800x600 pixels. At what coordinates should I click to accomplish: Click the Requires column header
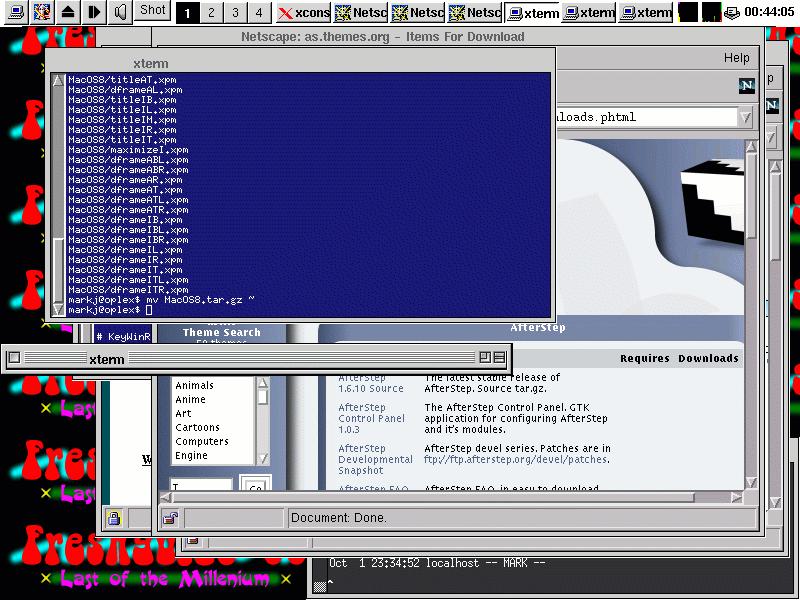(644, 359)
